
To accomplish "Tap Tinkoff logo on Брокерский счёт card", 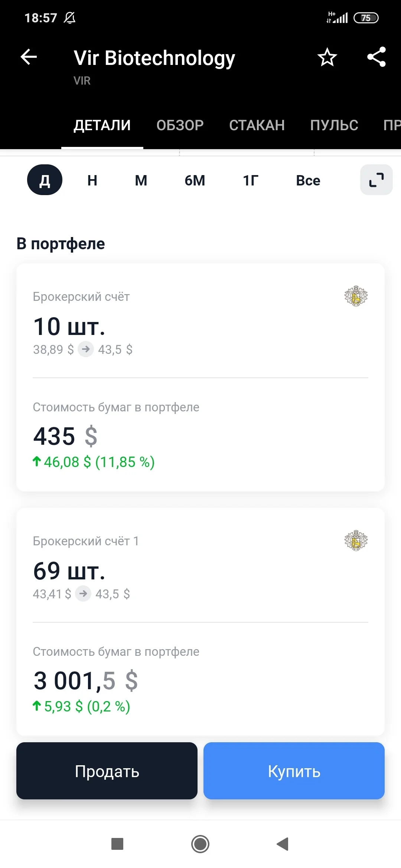I will tap(356, 296).
